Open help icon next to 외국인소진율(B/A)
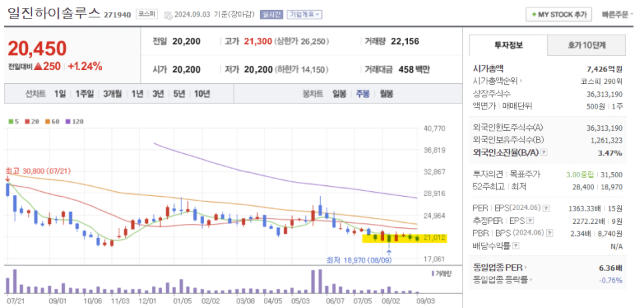 (x=544, y=153)
